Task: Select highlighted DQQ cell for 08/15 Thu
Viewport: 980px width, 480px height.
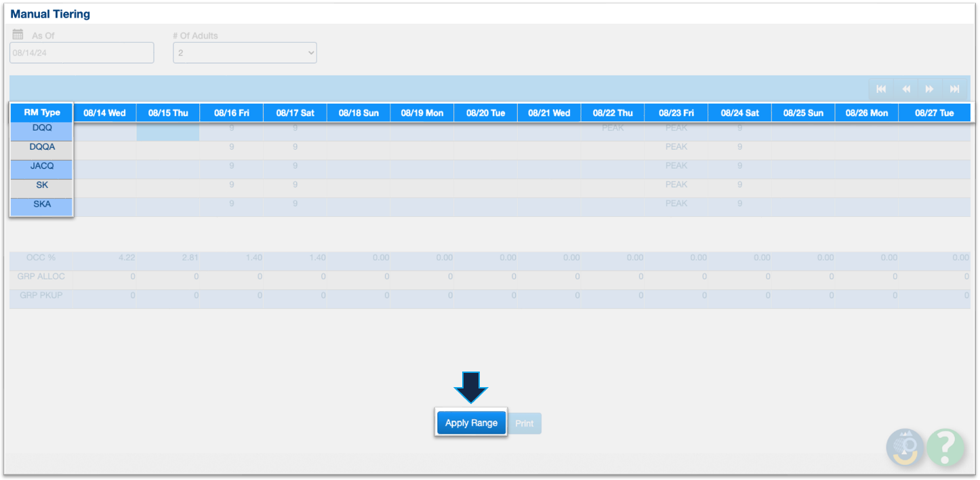Action: (x=168, y=132)
